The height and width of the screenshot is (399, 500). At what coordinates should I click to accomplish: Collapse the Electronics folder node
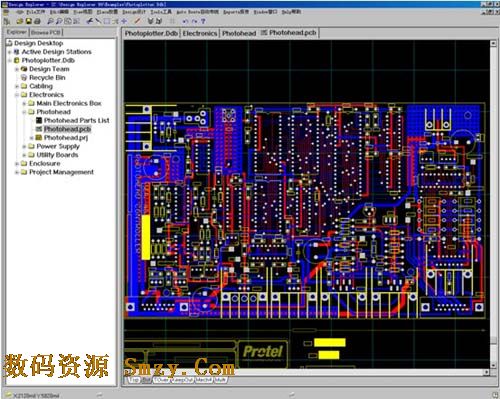pyautogui.click(x=17, y=95)
